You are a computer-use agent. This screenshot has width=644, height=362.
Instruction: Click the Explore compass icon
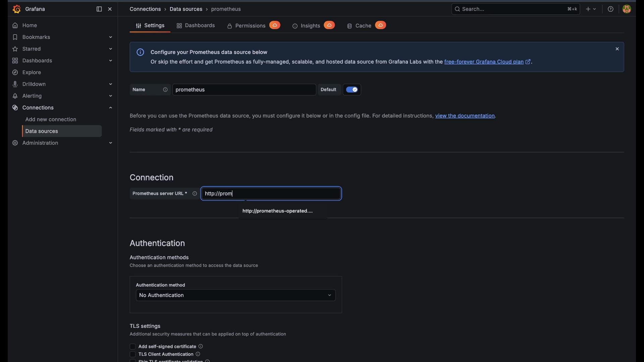coord(15,72)
